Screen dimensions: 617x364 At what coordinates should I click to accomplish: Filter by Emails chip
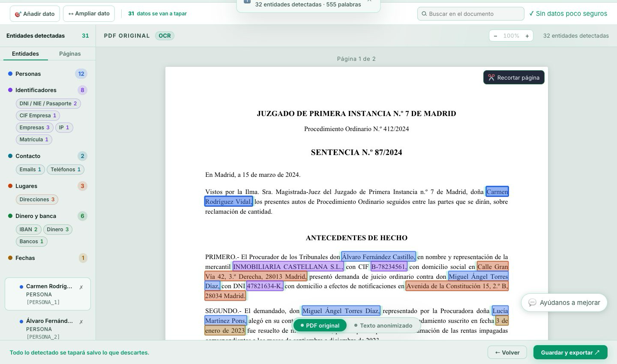[x=30, y=170]
